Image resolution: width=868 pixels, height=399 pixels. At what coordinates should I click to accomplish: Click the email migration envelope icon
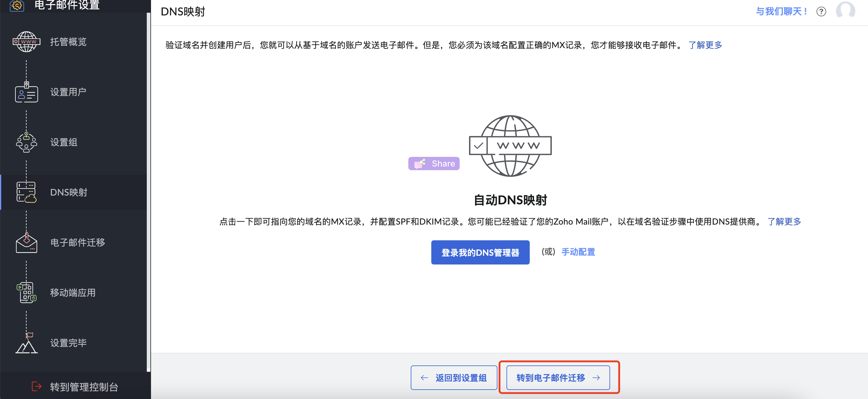coord(26,242)
